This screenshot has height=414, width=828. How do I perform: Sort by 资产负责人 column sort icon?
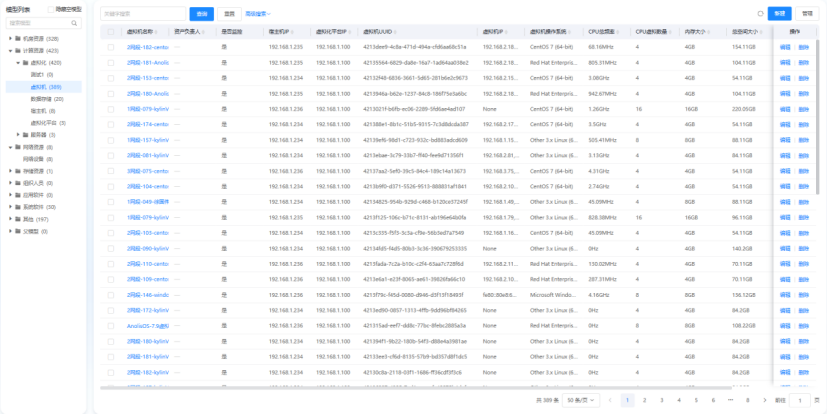203,32
